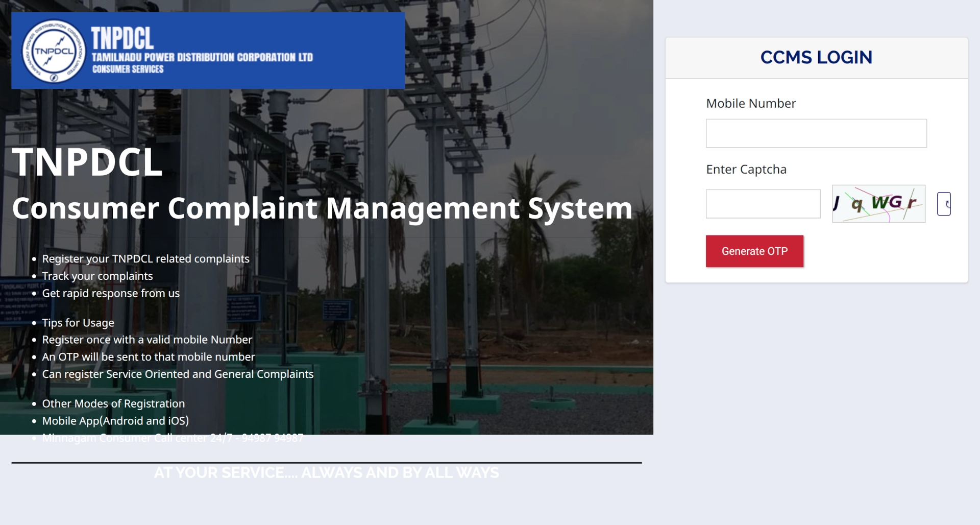Refresh the captcha using the reload icon

pos(944,204)
